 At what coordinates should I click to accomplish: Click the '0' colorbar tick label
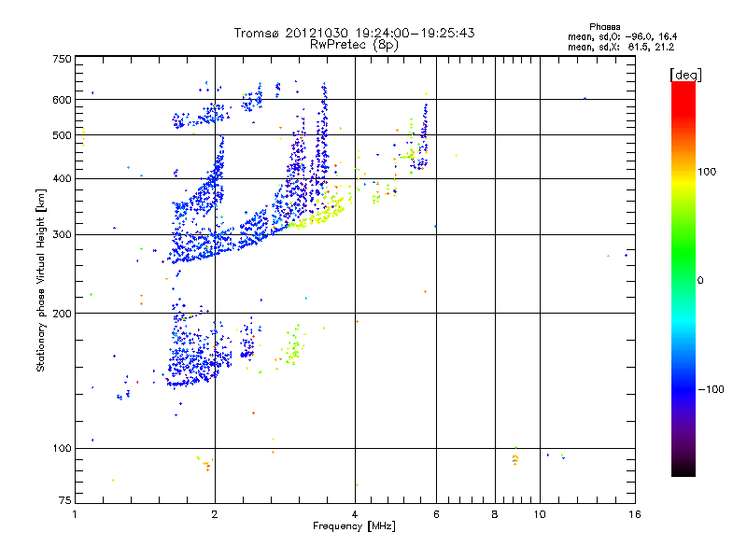[x=700, y=281]
